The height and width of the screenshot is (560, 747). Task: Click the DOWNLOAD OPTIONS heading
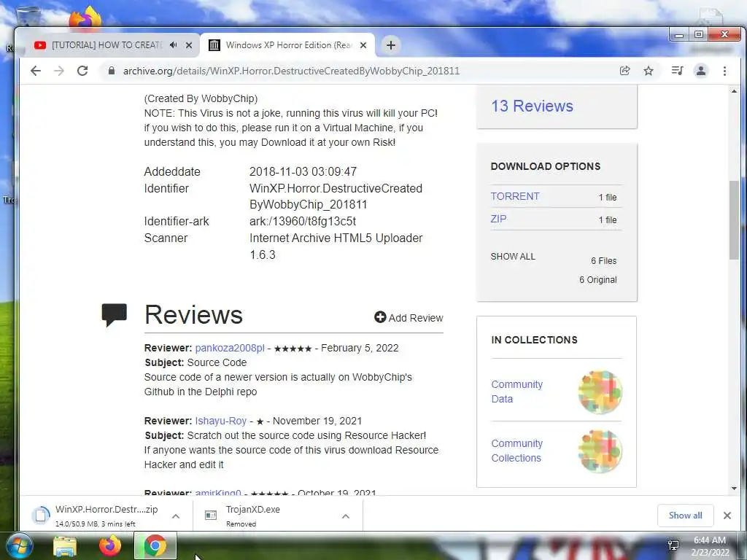(x=546, y=166)
